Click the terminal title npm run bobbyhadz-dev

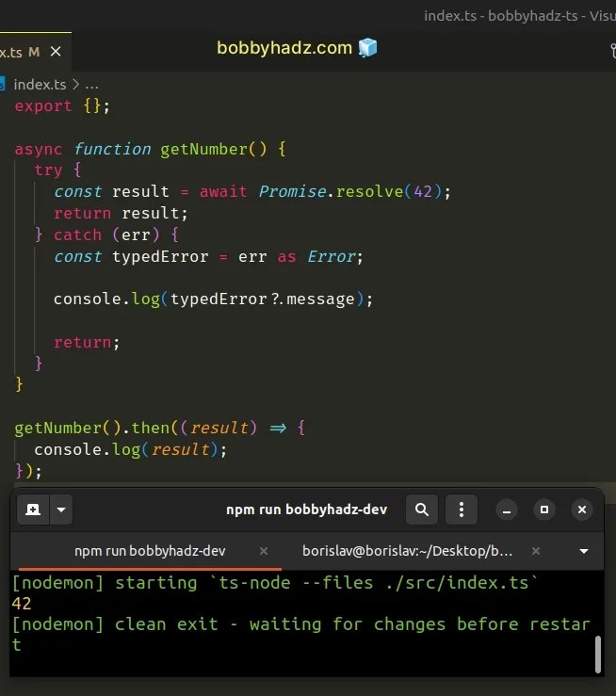click(307, 510)
